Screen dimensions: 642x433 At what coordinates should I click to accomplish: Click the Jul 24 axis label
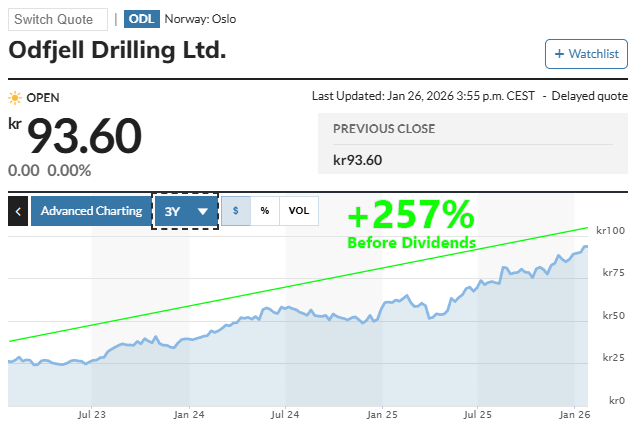(x=285, y=415)
